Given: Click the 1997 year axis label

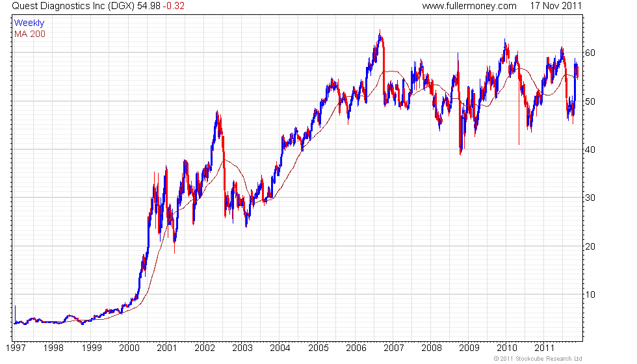Looking at the screenshot, I should pos(16,348).
